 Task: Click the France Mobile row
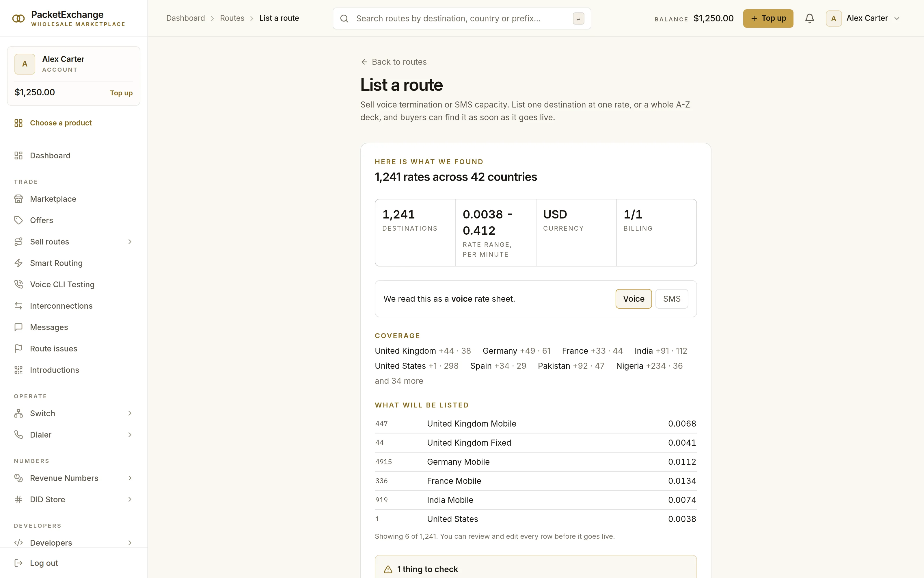(x=536, y=481)
